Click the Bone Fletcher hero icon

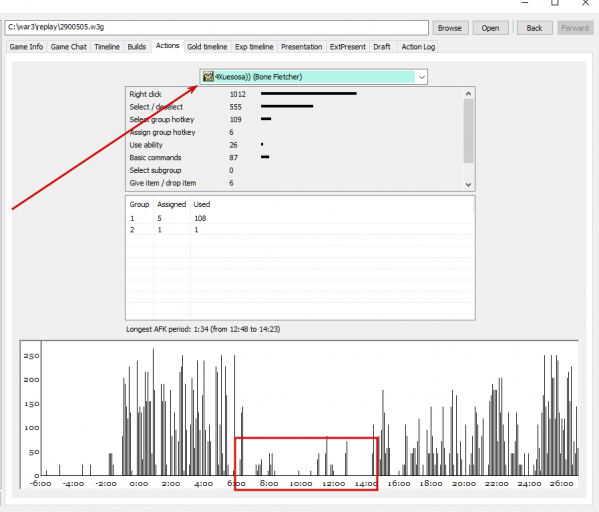[x=208, y=76]
